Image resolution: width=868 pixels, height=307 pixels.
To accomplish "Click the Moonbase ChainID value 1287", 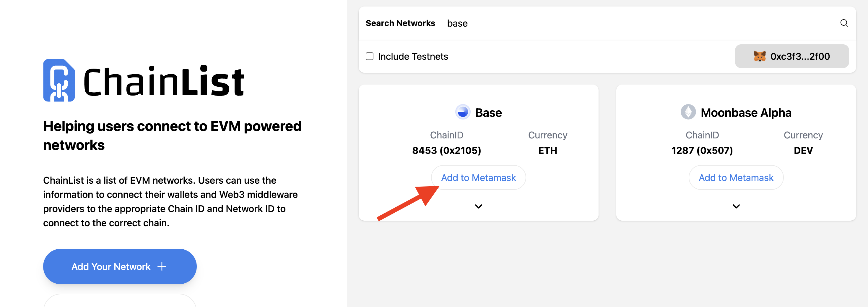I will tap(702, 151).
